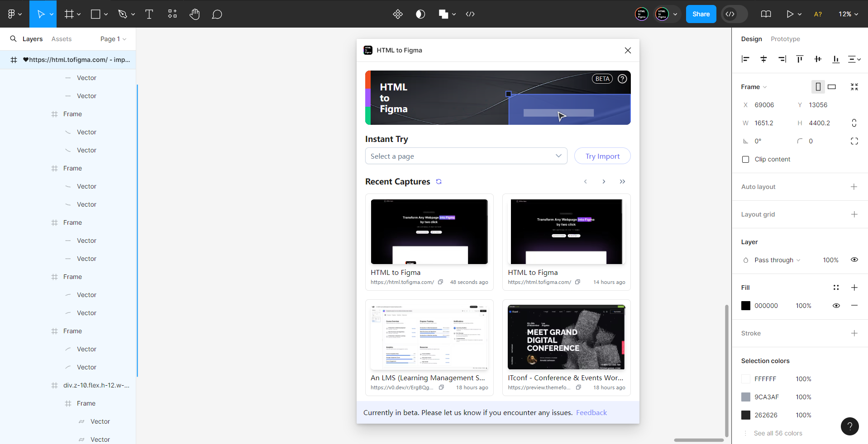Toggle constrain proportions lock
The width and height of the screenshot is (868, 444).
tap(854, 123)
